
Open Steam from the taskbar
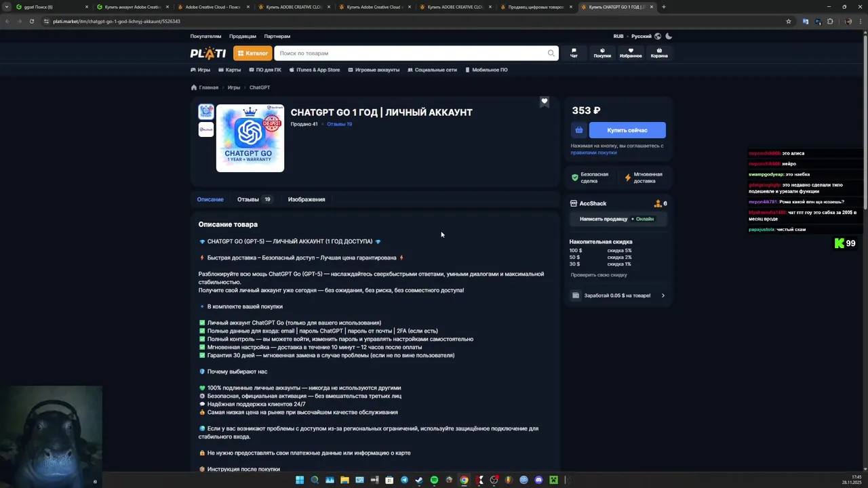(x=419, y=480)
